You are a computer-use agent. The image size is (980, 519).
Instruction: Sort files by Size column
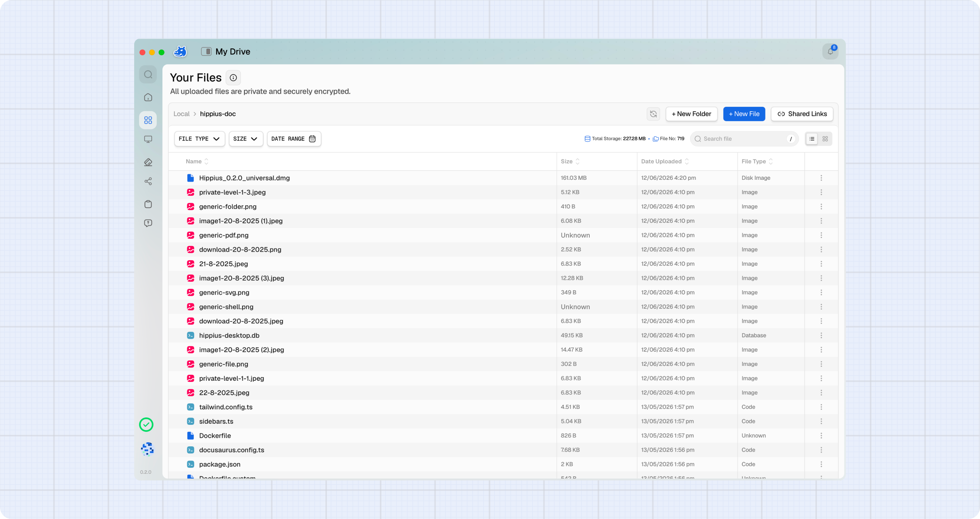pos(570,161)
